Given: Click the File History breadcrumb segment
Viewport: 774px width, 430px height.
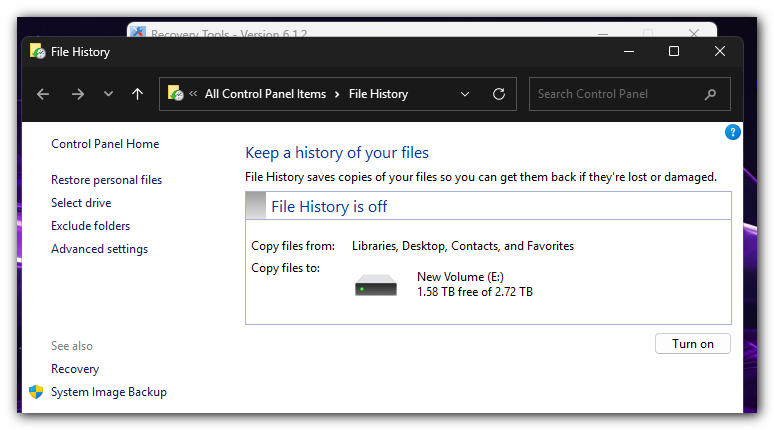Looking at the screenshot, I should [378, 94].
